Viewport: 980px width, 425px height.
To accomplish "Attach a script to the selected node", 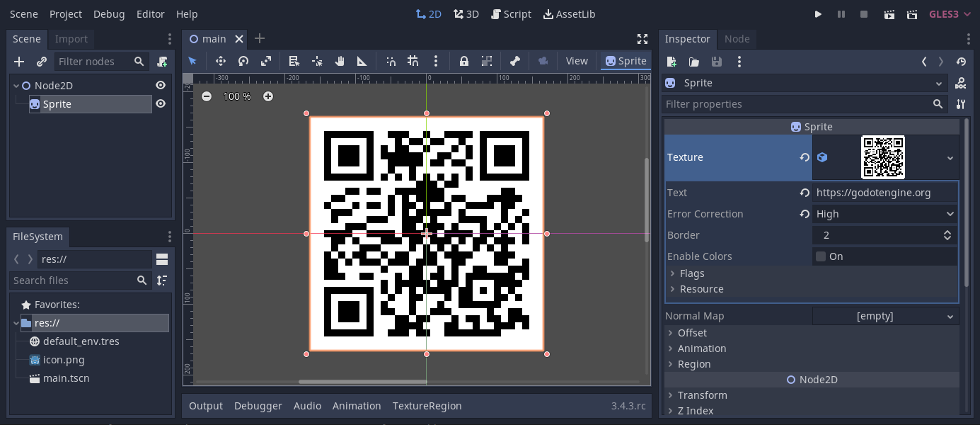I will [162, 62].
